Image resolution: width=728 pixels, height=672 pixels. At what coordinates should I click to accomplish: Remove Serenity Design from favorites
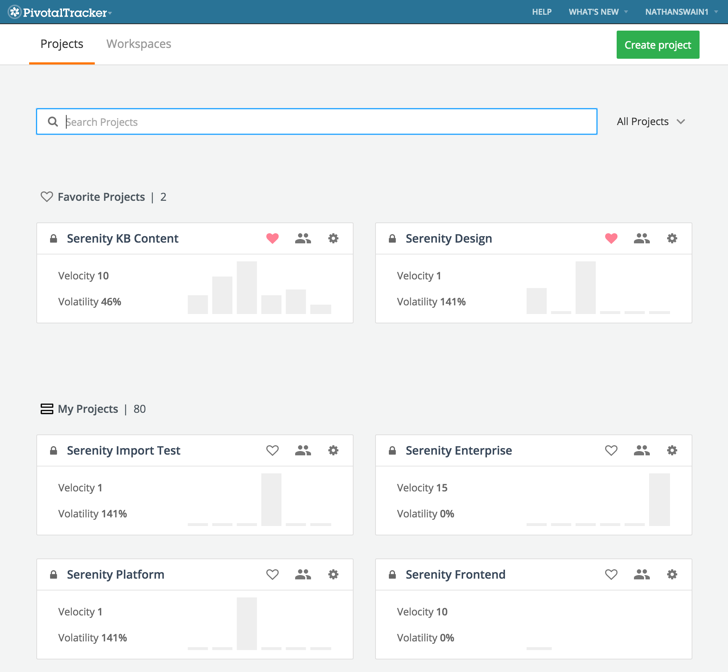coord(611,239)
